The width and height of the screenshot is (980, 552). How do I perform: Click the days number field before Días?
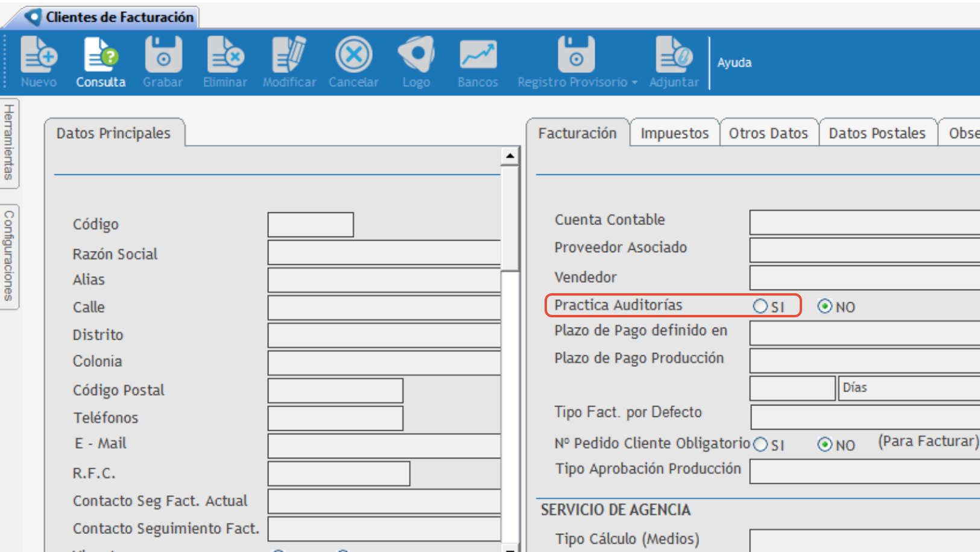pyautogui.click(x=792, y=389)
